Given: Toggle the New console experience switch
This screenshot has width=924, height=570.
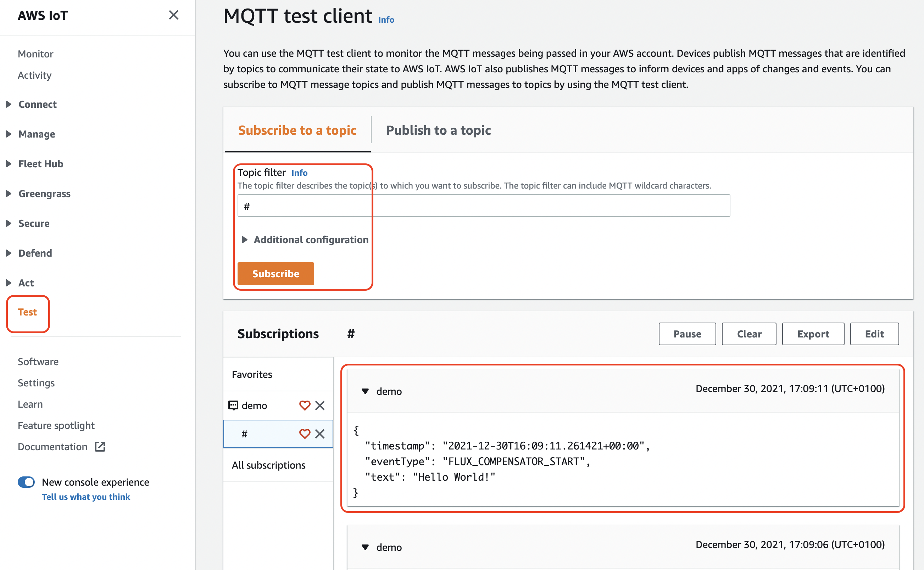Looking at the screenshot, I should [x=26, y=482].
